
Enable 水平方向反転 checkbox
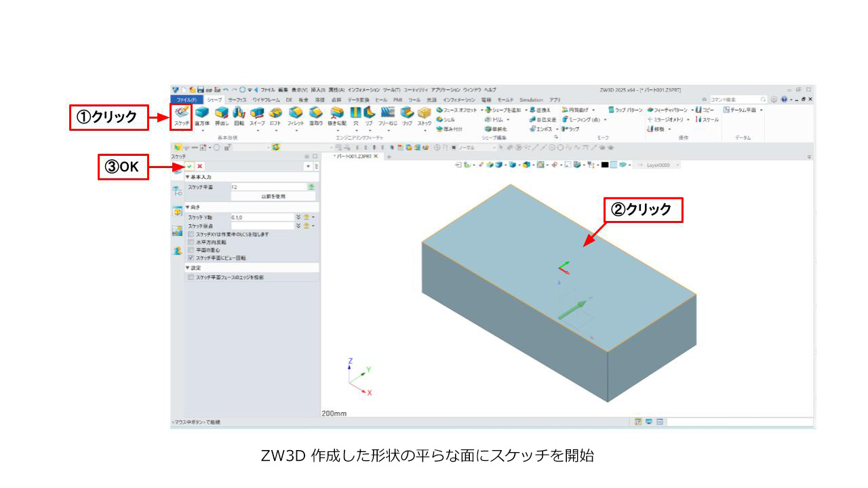(x=191, y=242)
